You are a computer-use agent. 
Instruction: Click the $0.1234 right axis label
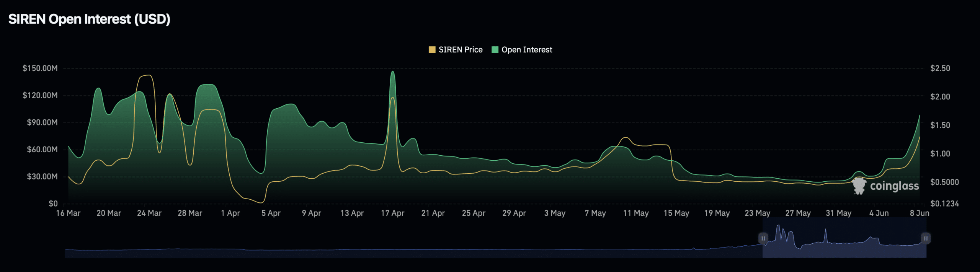(945, 204)
